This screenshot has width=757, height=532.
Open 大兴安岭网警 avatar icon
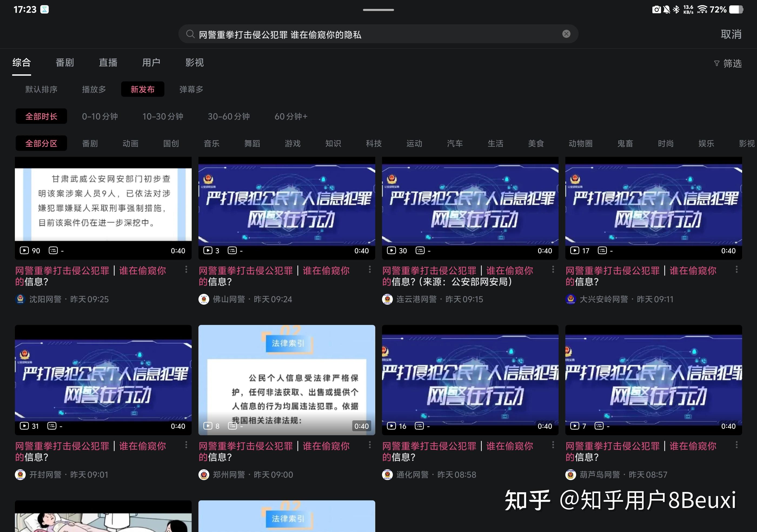click(x=571, y=299)
